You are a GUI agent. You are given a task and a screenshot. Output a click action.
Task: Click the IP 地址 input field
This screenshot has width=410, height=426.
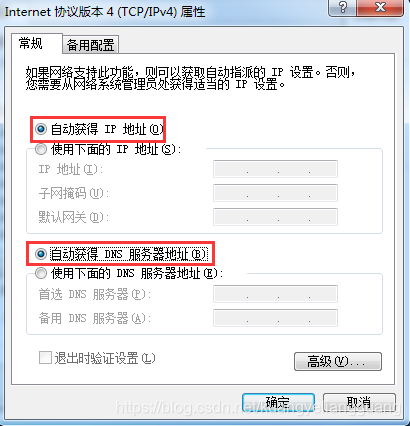(275, 169)
